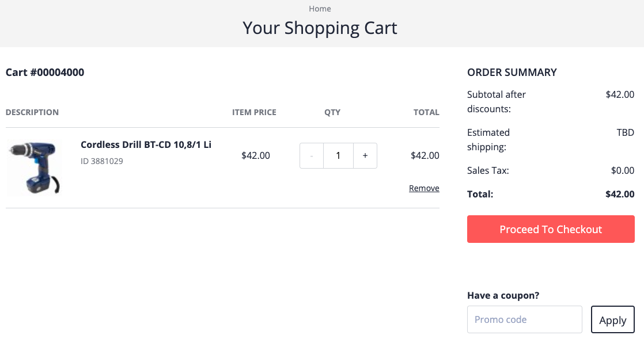Click the QTY column header

point(332,112)
